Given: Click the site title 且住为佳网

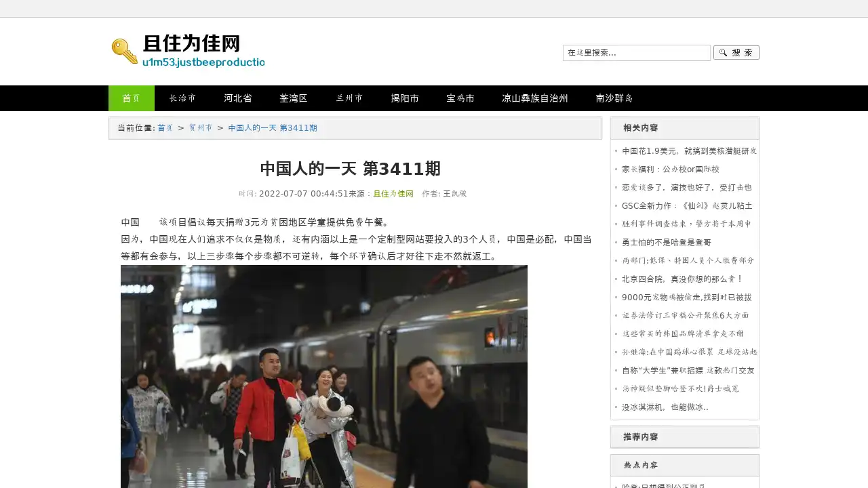Looking at the screenshot, I should click(x=192, y=44).
